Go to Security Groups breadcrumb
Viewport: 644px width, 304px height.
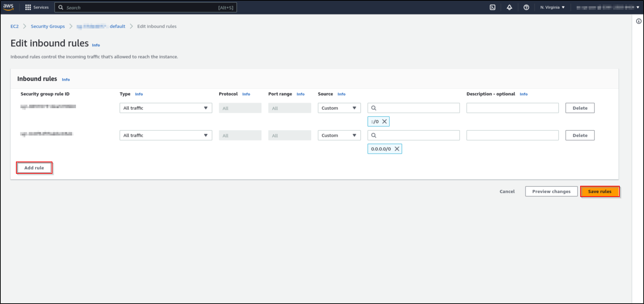pyautogui.click(x=48, y=26)
